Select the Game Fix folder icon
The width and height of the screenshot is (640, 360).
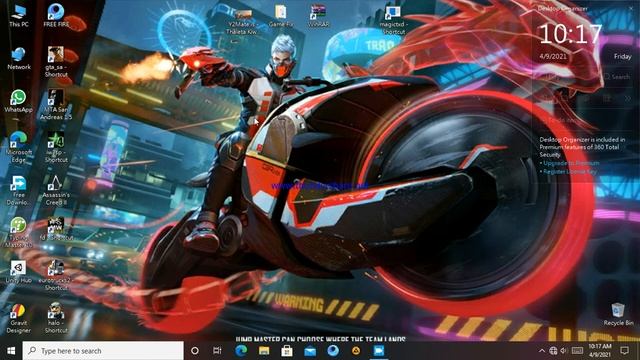click(281, 16)
